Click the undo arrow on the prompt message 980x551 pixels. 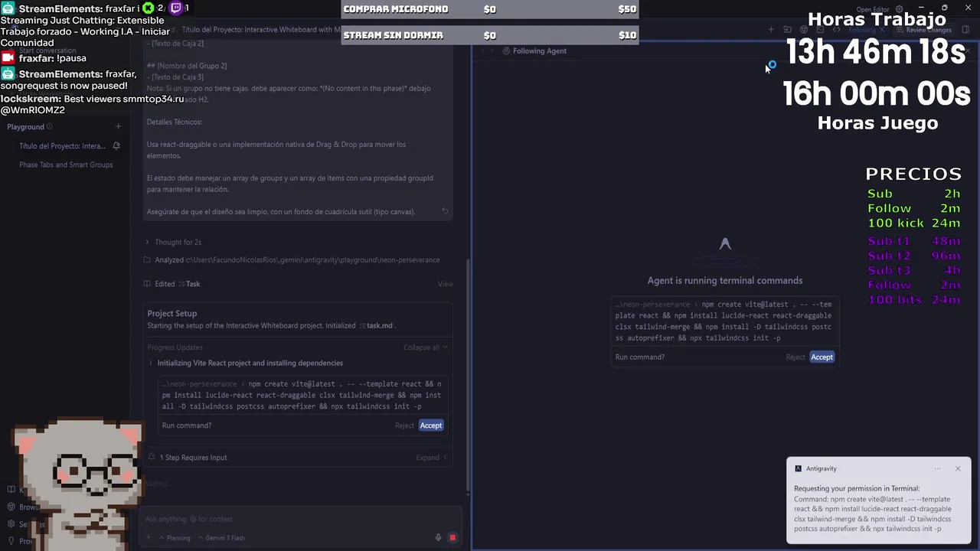[445, 211]
